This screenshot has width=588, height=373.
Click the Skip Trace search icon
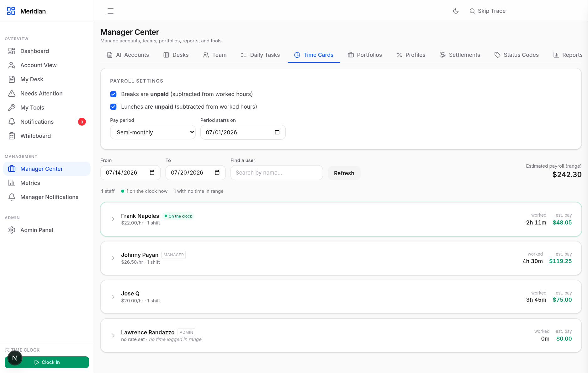tap(472, 11)
